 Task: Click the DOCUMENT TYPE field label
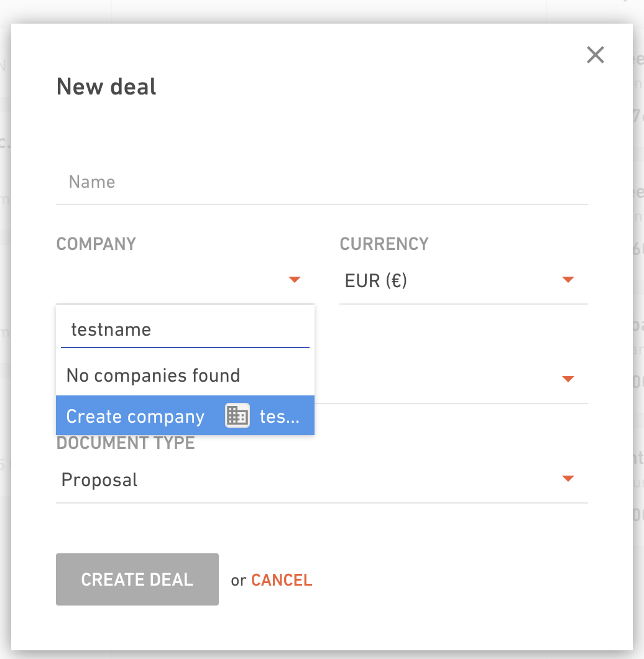126,443
